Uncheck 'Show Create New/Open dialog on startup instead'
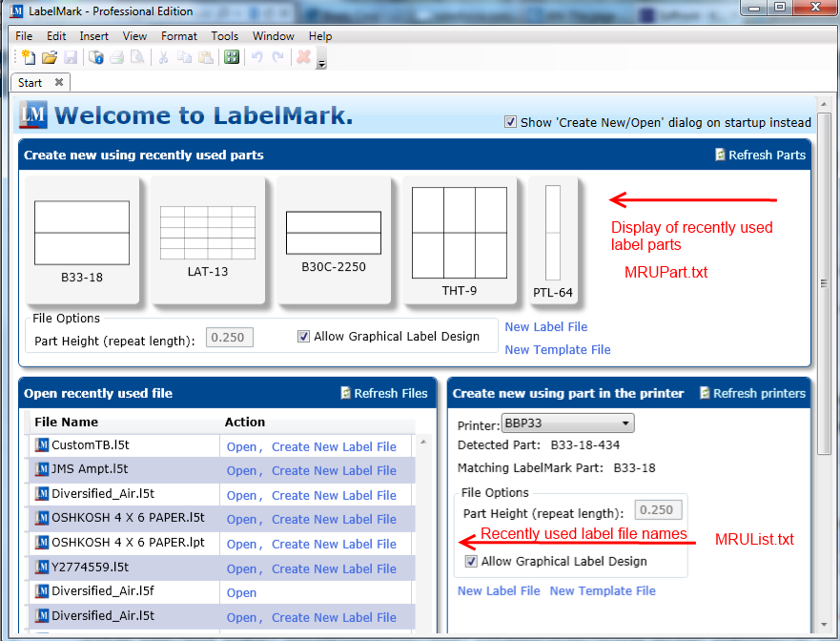Image resolution: width=840 pixels, height=641 pixels. point(511,122)
